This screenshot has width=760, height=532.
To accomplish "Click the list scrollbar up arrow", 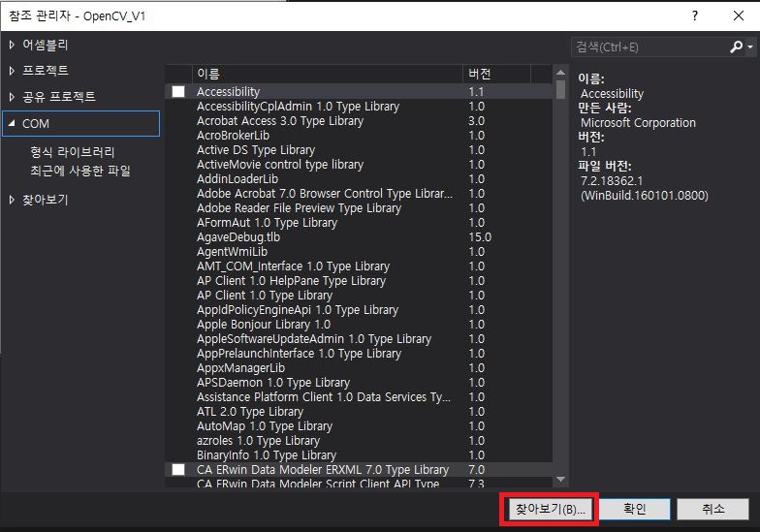I will (560, 73).
